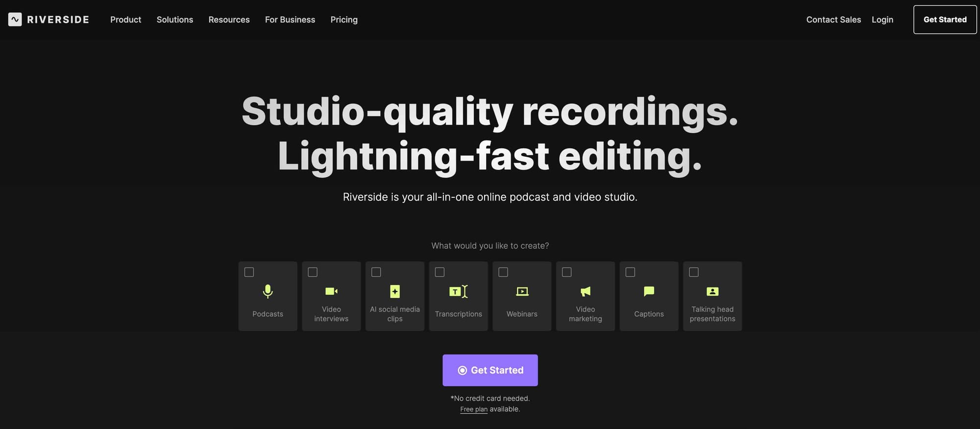
Task: Check the Video interviews checkbox
Action: (x=313, y=272)
